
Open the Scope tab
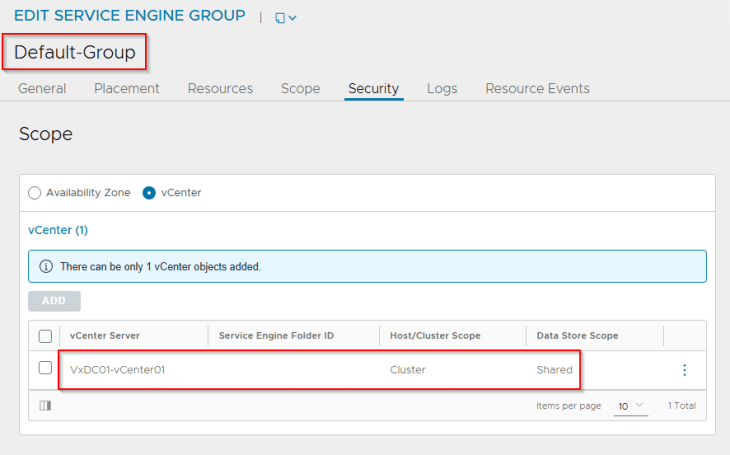tap(300, 88)
